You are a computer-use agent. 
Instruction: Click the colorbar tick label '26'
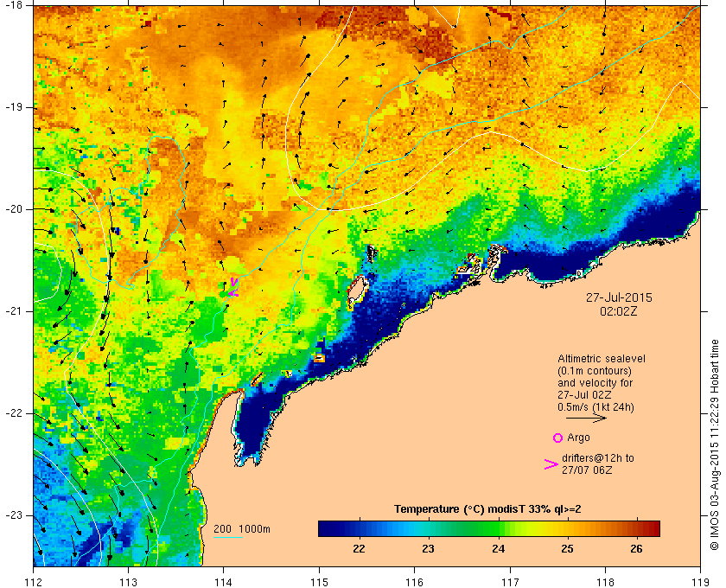(x=637, y=549)
